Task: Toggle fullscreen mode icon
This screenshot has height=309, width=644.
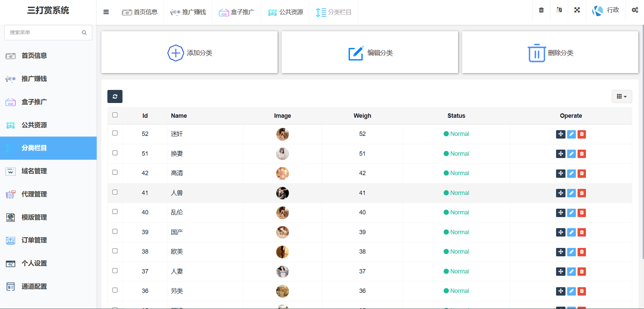Action: click(577, 10)
